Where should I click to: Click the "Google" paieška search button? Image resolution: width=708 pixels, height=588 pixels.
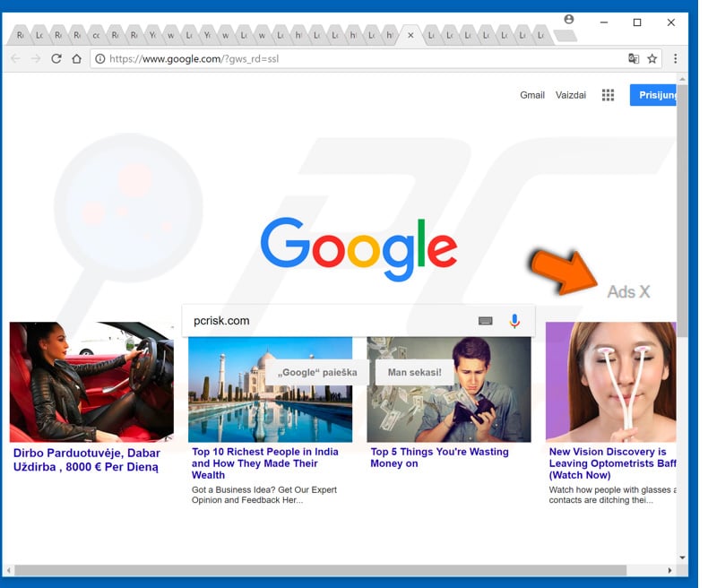pos(317,373)
